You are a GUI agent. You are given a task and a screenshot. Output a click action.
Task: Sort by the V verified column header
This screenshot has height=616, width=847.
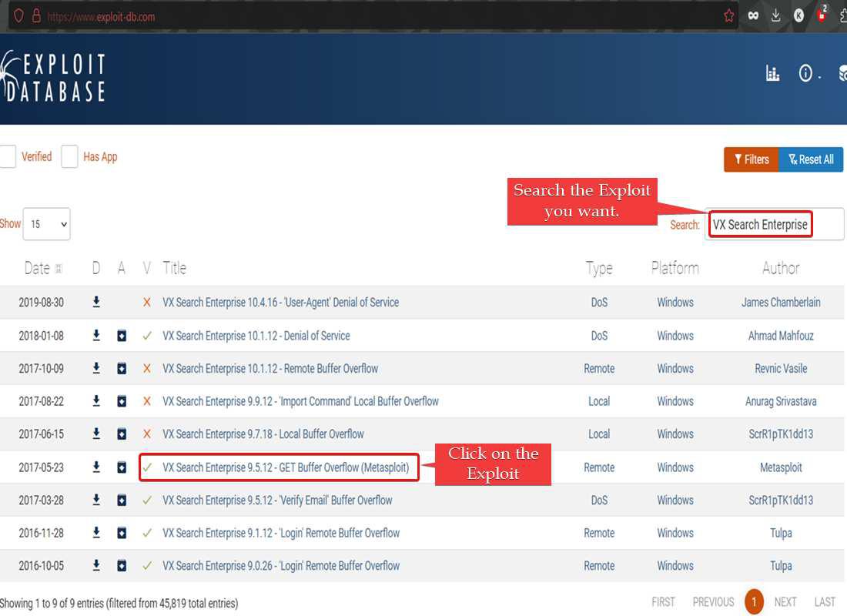pyautogui.click(x=146, y=268)
